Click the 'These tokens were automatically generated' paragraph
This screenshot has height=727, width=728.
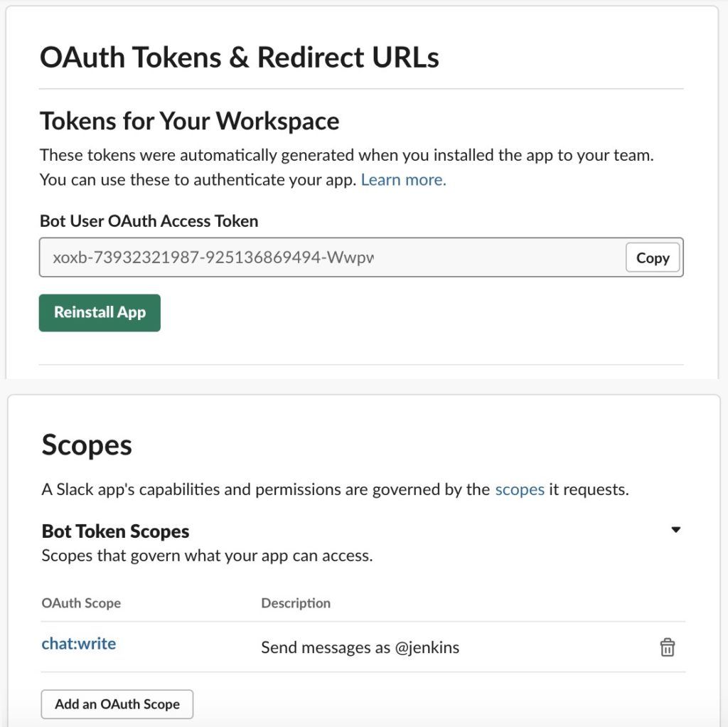347,167
